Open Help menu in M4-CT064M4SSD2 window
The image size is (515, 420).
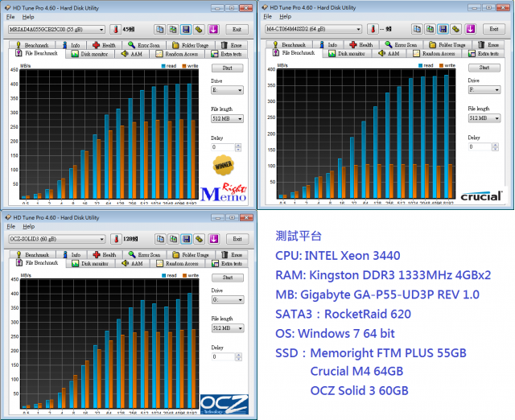tap(285, 16)
